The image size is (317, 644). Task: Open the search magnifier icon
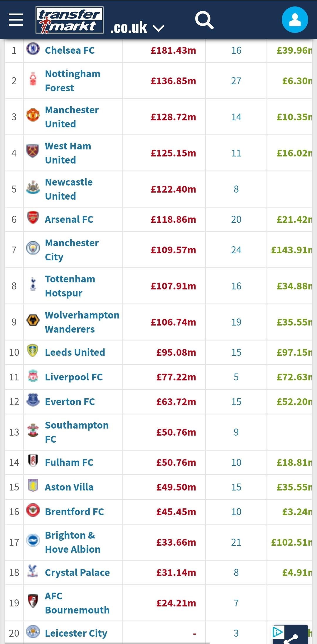204,20
